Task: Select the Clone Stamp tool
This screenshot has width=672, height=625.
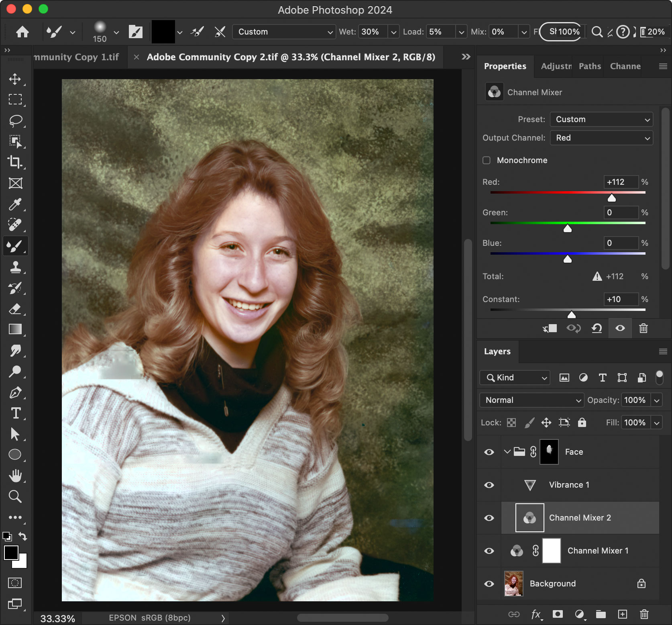Action: tap(15, 267)
